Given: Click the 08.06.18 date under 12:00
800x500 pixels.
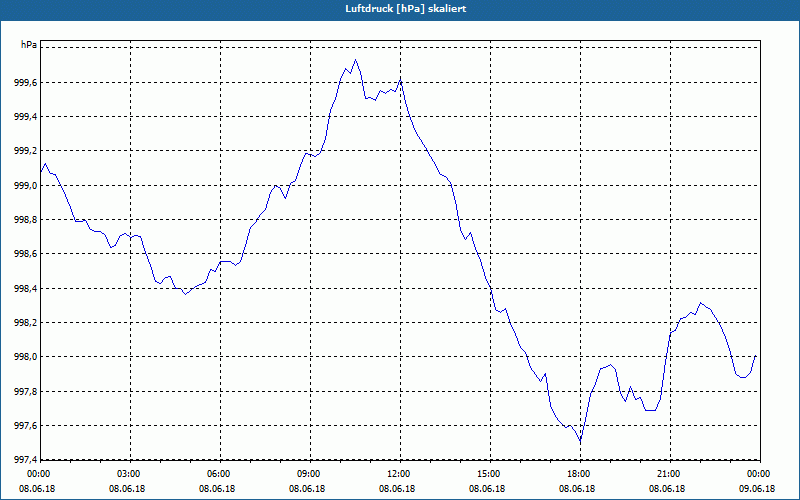Looking at the screenshot, I should pyautogui.click(x=397, y=489).
